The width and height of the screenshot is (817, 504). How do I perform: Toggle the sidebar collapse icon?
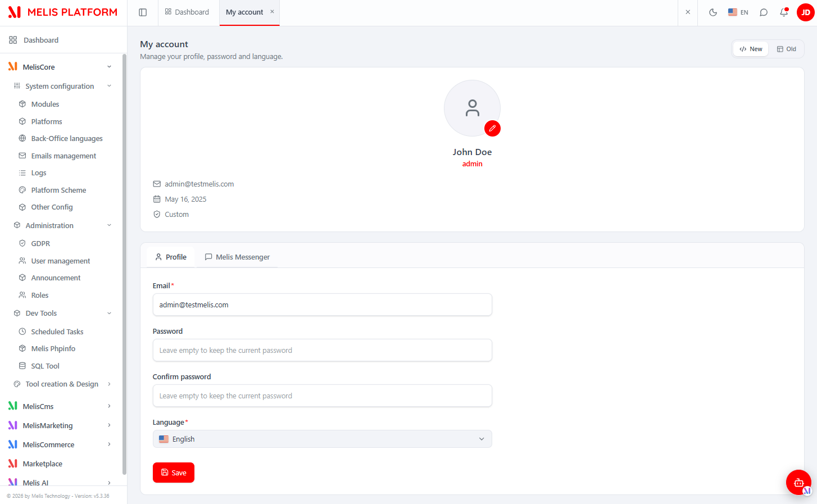[x=143, y=12]
